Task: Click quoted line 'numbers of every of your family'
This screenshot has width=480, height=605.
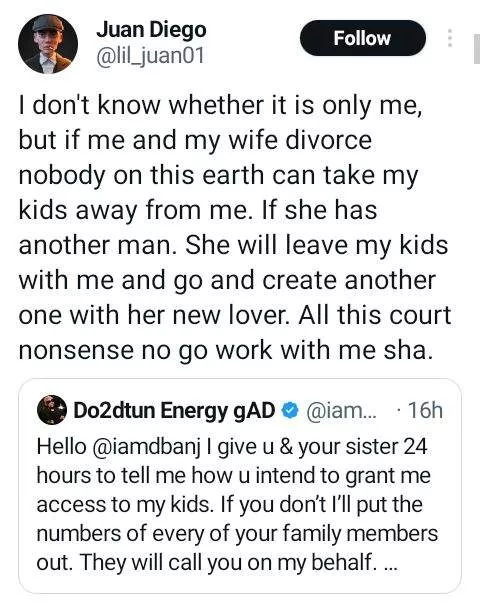Action: [237, 534]
